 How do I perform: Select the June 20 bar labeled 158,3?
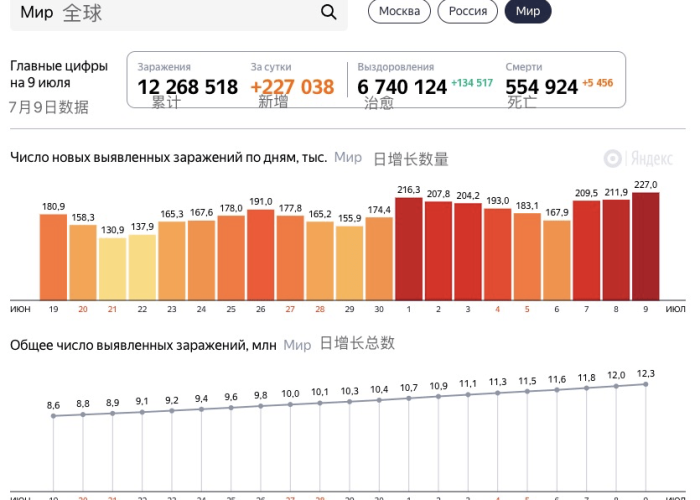click(83, 262)
